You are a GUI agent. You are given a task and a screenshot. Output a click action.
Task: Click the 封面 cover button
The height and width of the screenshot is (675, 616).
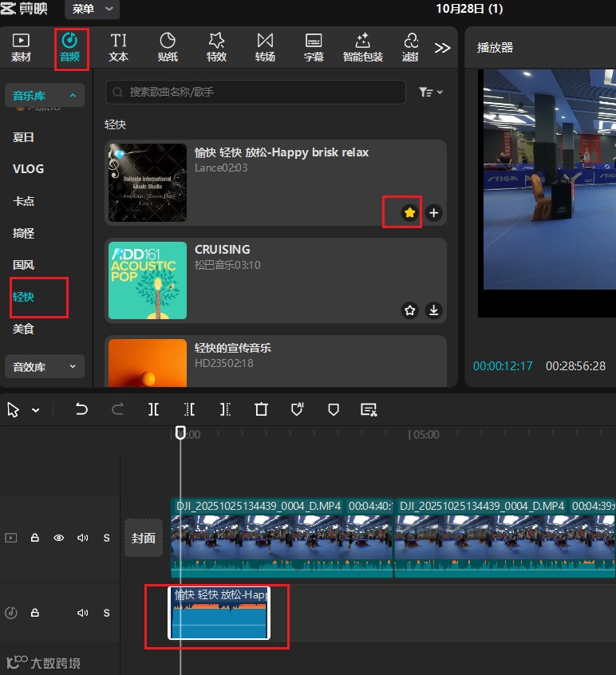tap(143, 538)
